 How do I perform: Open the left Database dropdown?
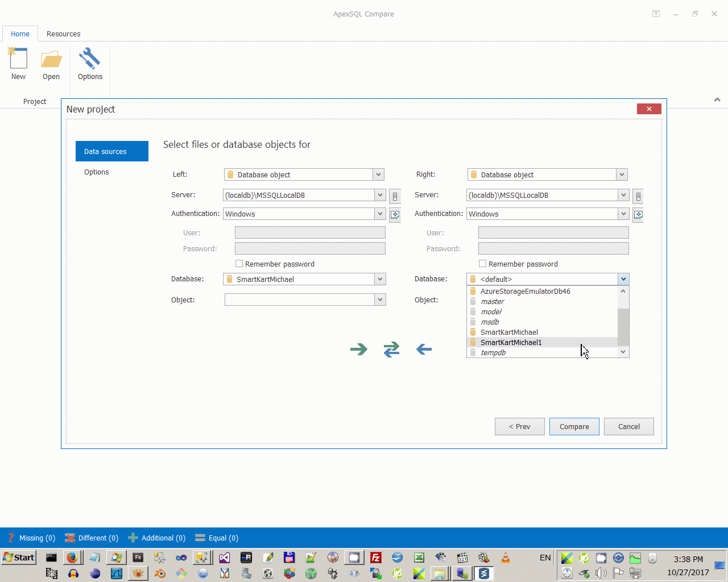pyautogui.click(x=380, y=279)
